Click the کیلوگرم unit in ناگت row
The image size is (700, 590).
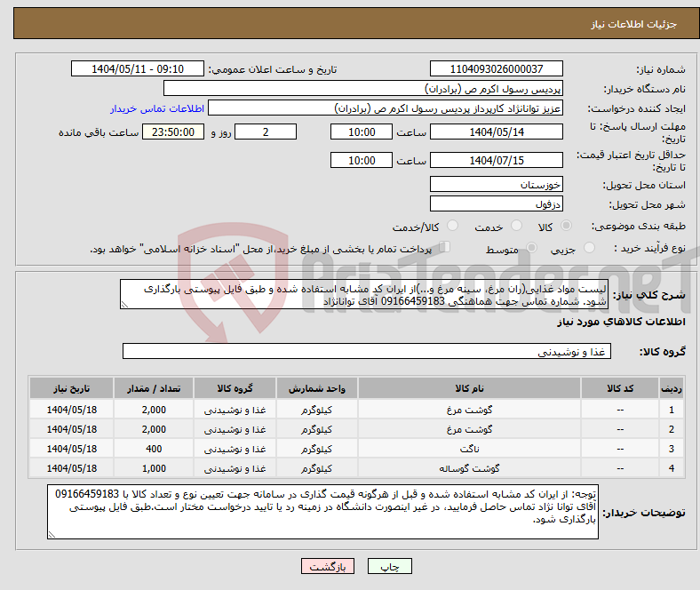[x=316, y=449]
